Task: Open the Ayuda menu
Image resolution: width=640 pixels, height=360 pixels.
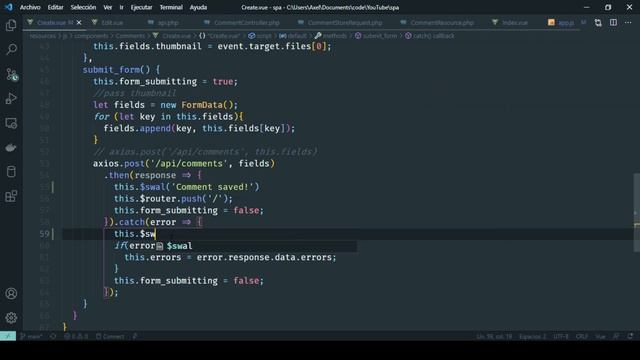Action: (198, 7)
